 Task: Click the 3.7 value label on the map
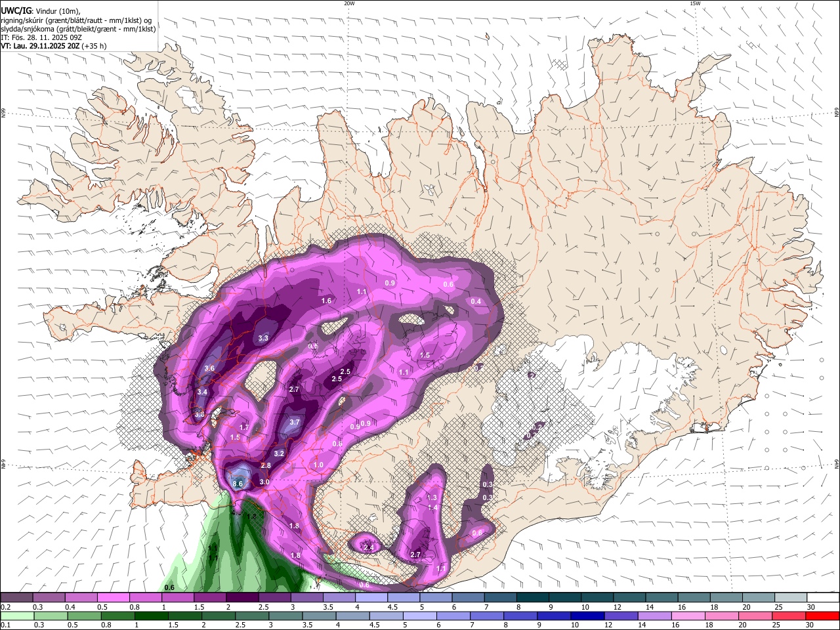tap(295, 422)
